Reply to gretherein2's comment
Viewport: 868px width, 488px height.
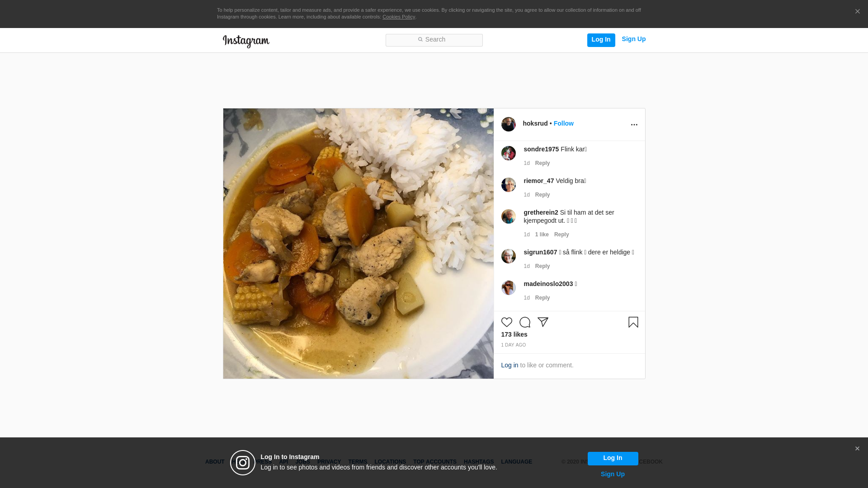point(561,235)
